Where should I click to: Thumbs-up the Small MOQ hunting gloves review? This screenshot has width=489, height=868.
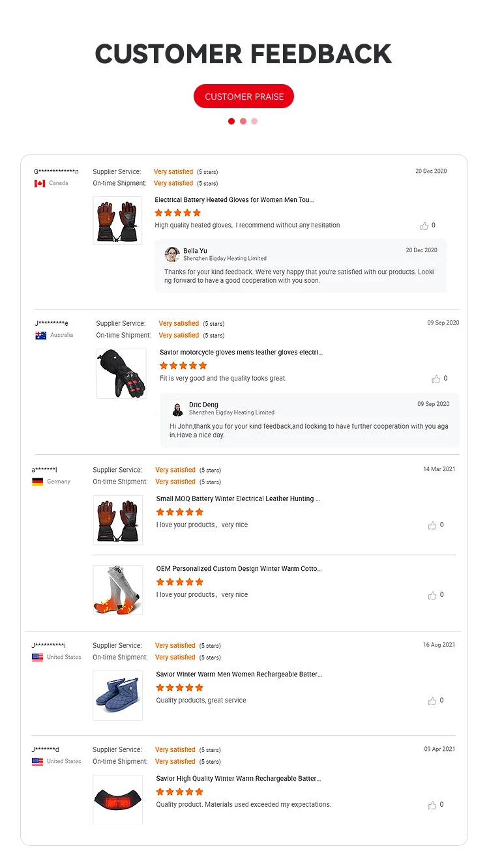click(x=432, y=525)
